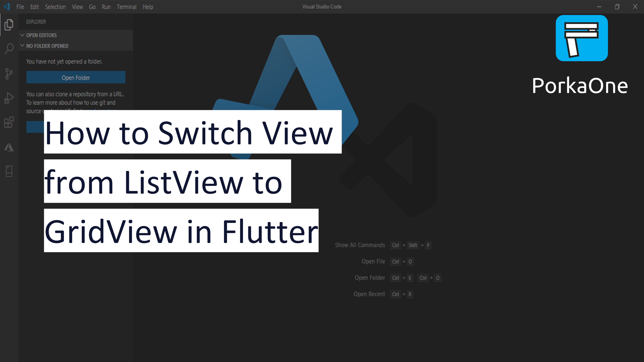Screen dimensions: 644x362
Task: Click the VS Code logo in title bar
Action: pyautogui.click(x=7, y=6)
